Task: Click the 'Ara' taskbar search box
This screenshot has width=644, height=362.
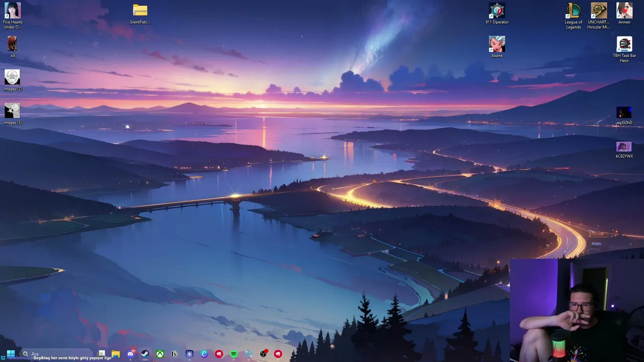Action: coord(55,354)
